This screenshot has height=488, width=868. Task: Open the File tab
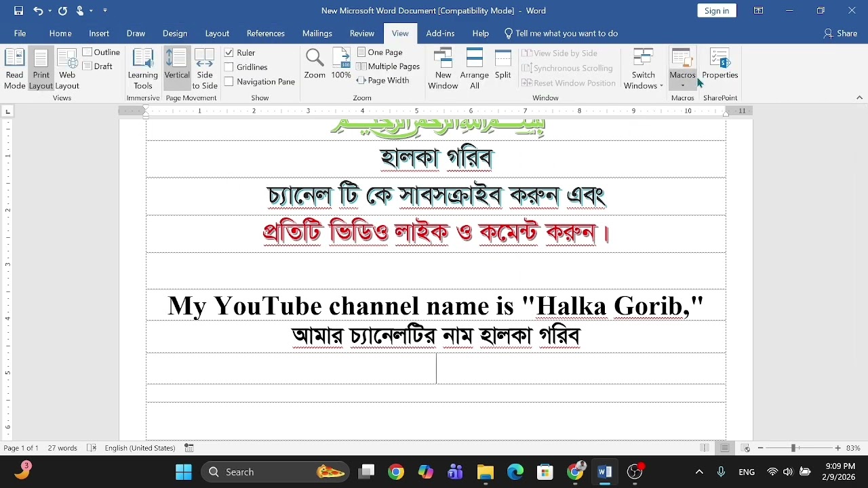tap(20, 33)
